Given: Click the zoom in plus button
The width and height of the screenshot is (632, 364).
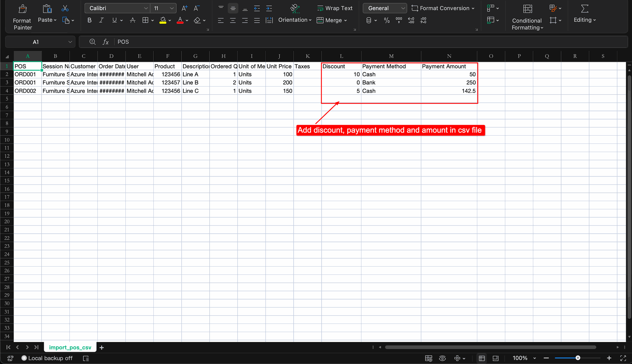Looking at the screenshot, I should [x=609, y=358].
